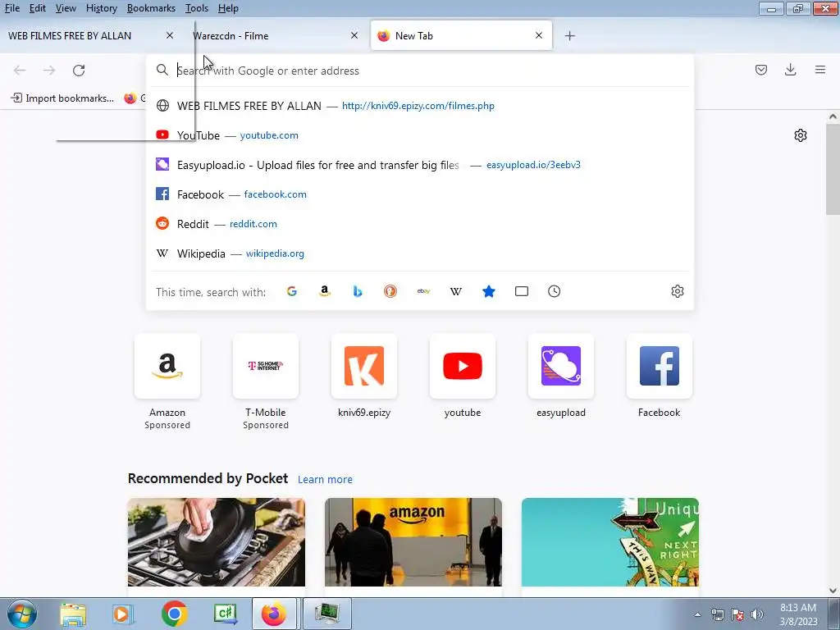
Task: Search this time with DuckDuckGo icon
Action: [x=390, y=291]
